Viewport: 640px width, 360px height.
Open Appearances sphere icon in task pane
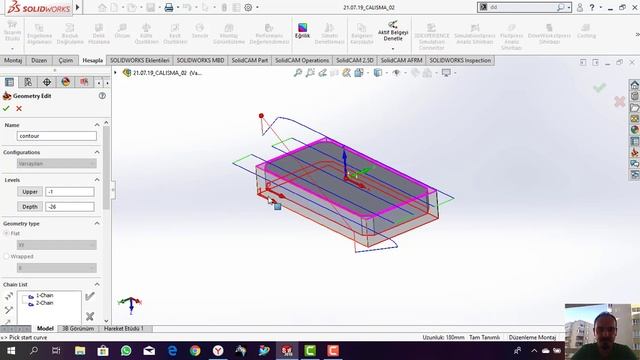tap(634, 130)
